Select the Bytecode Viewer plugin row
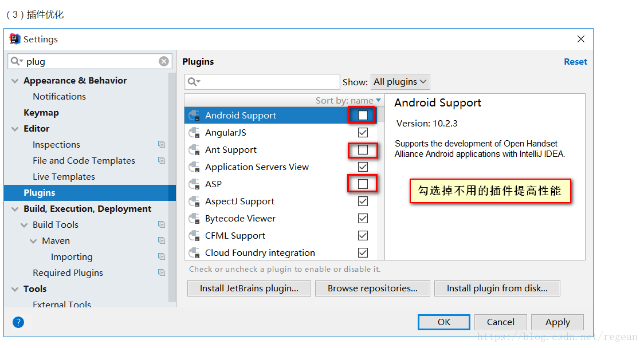The width and height of the screenshot is (644, 348). tap(280, 219)
